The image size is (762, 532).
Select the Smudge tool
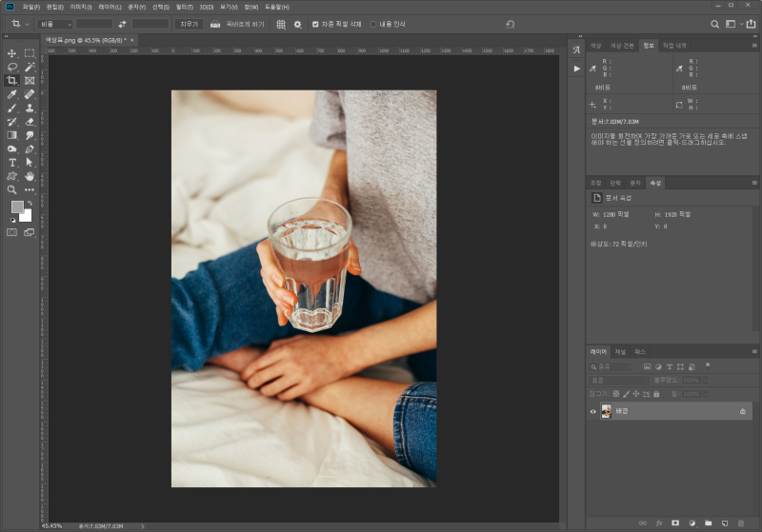click(30, 135)
